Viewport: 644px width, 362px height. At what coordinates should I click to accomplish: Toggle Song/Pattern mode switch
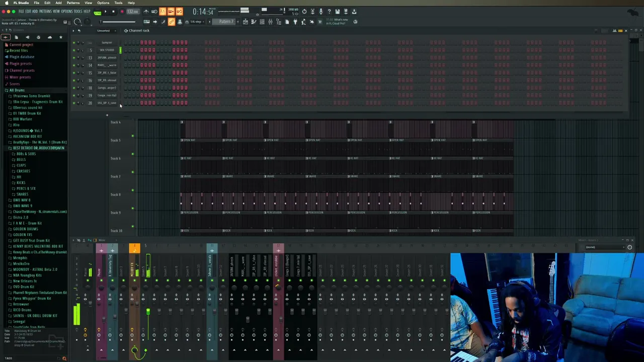click(x=97, y=12)
